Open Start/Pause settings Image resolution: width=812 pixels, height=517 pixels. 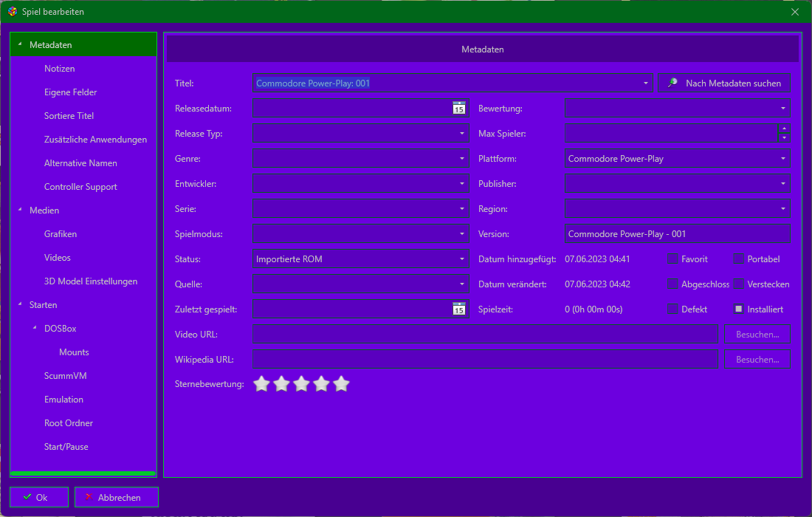pos(66,447)
